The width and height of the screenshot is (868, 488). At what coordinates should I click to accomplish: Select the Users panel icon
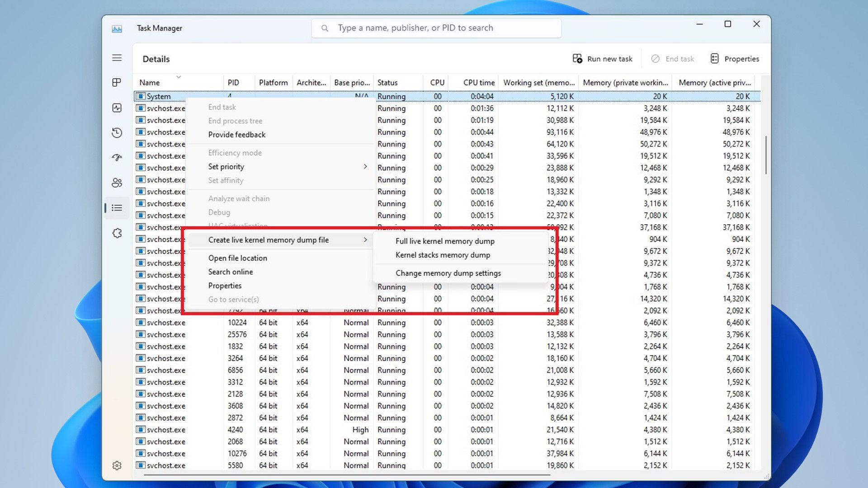click(x=118, y=183)
